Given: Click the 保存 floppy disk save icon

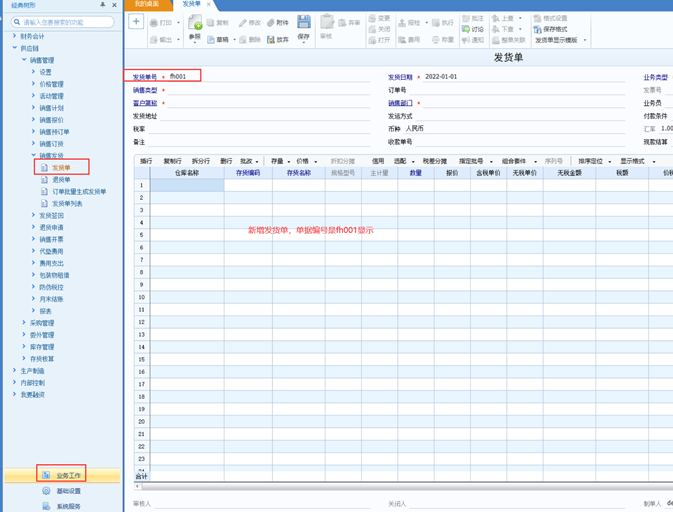Looking at the screenshot, I should click(304, 22).
